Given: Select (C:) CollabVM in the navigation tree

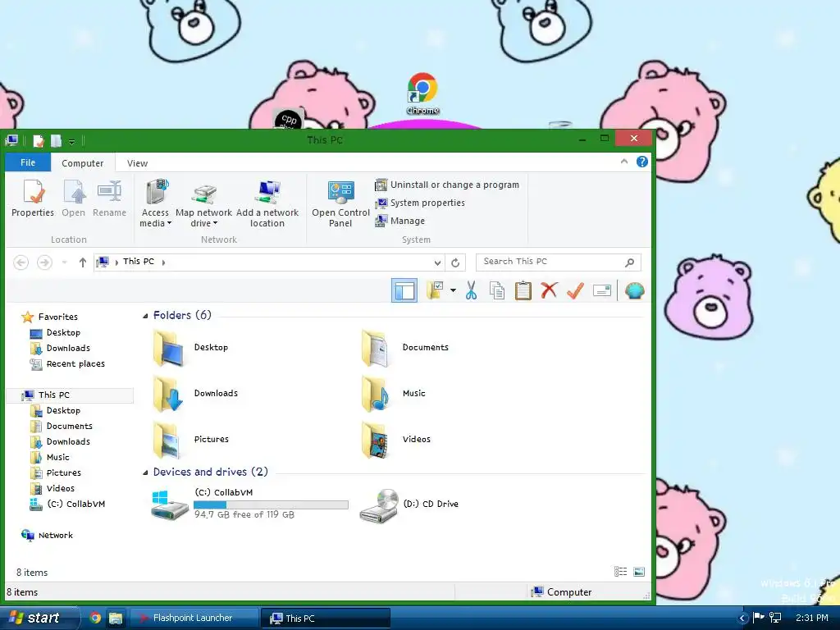Looking at the screenshot, I should [67, 504].
